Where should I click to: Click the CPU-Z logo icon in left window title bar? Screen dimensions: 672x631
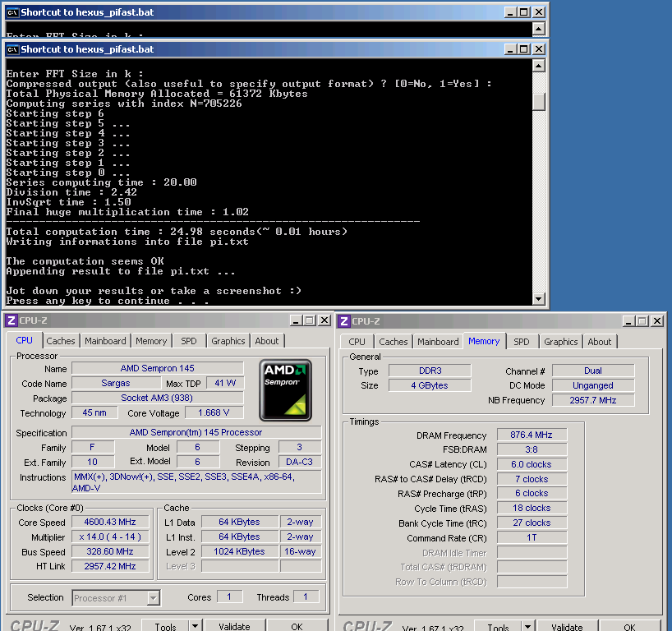12,320
